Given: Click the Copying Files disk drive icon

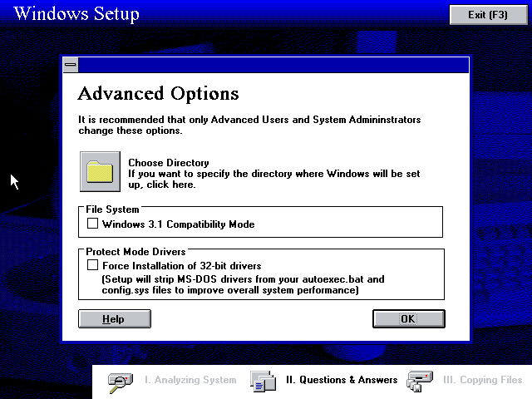Looking at the screenshot, I should (420, 382).
